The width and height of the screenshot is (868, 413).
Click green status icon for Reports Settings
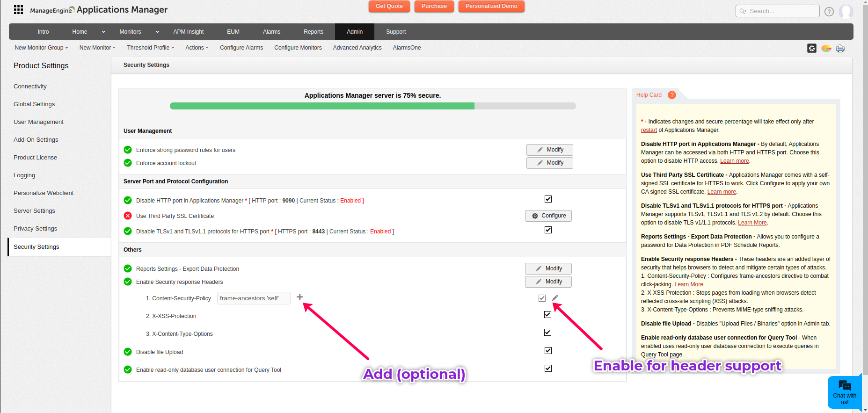[128, 268]
